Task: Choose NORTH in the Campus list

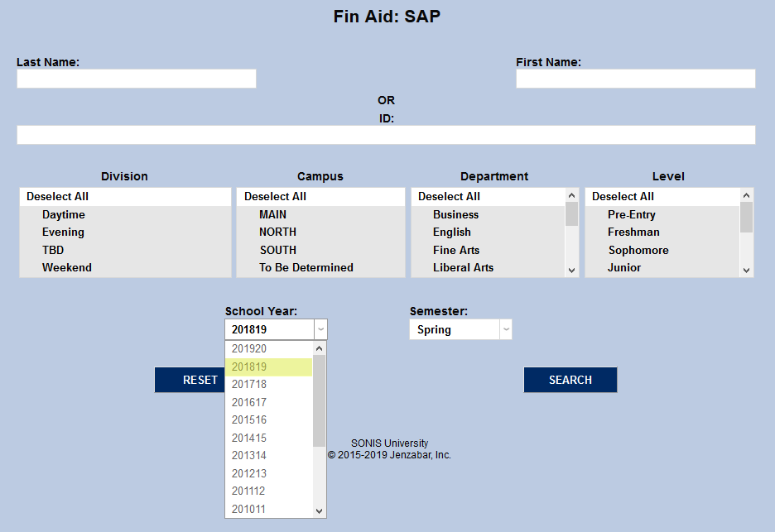Action: click(278, 232)
